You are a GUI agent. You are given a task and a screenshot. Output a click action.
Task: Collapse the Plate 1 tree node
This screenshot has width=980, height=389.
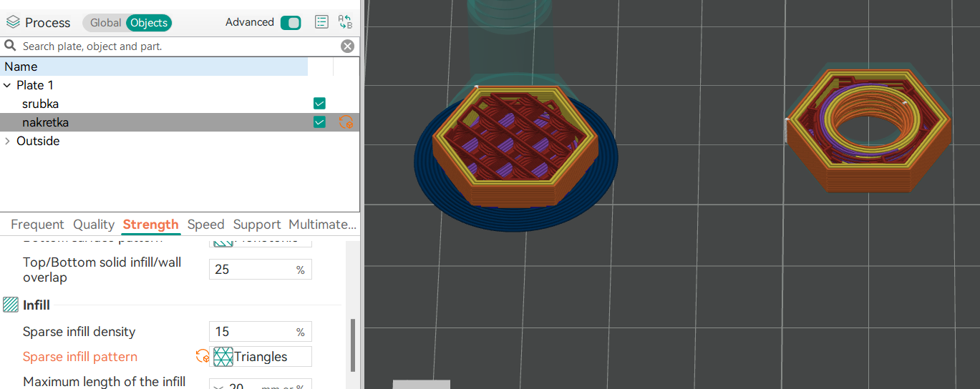[7, 85]
